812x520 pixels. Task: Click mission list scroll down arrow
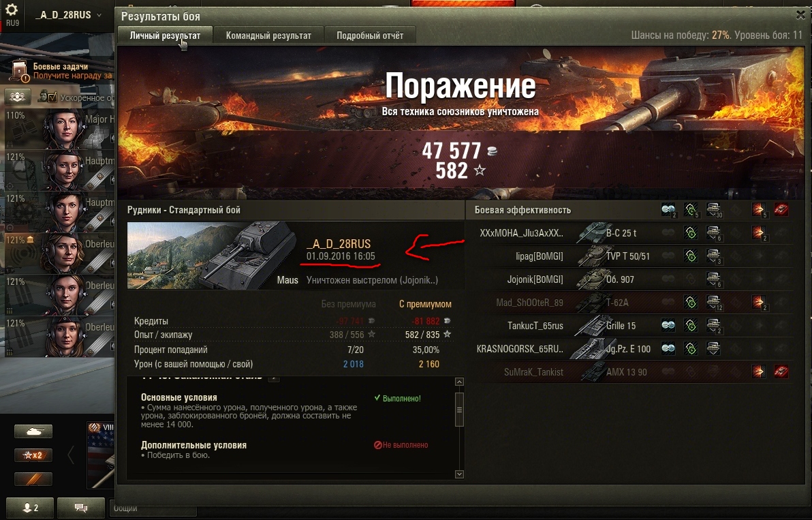pyautogui.click(x=459, y=474)
